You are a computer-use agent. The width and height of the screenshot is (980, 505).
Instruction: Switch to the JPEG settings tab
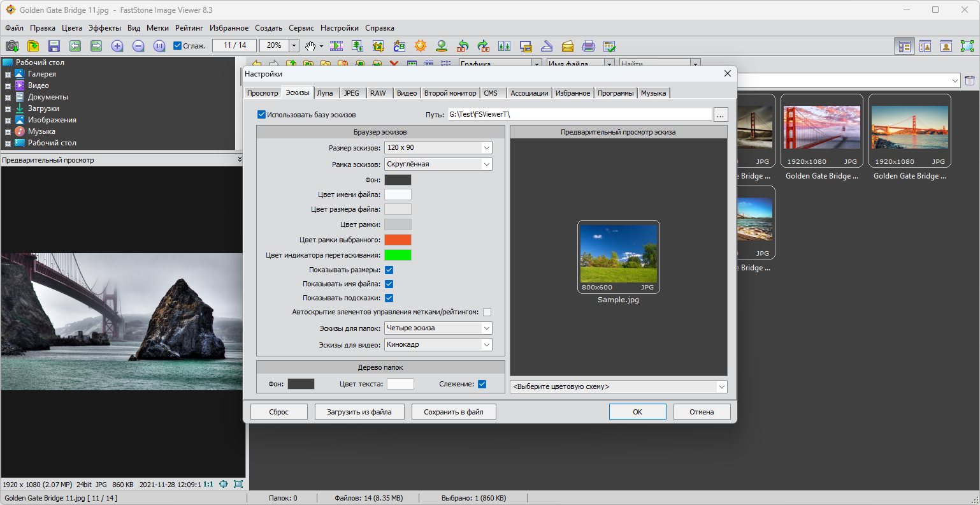[351, 93]
